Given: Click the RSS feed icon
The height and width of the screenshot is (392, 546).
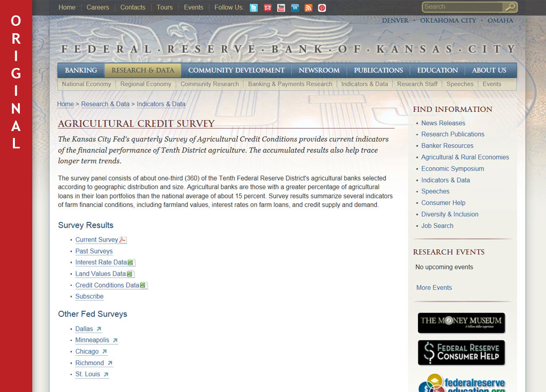Looking at the screenshot, I should (x=308, y=7).
